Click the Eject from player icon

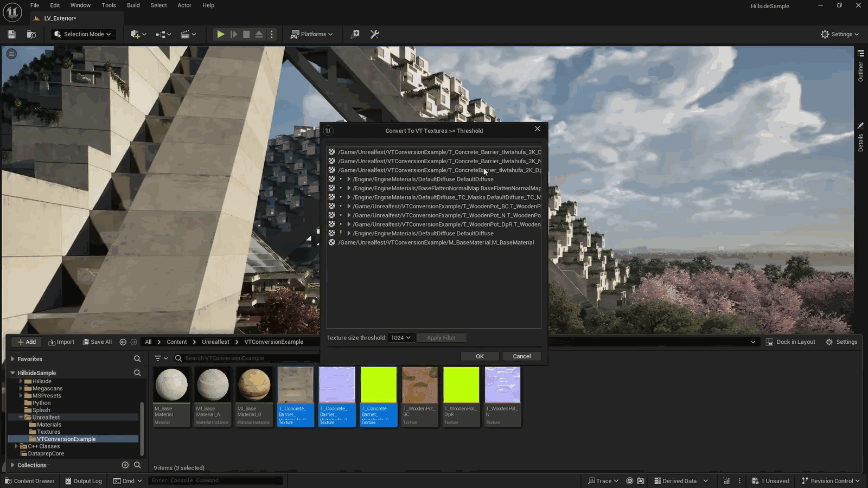click(x=259, y=34)
